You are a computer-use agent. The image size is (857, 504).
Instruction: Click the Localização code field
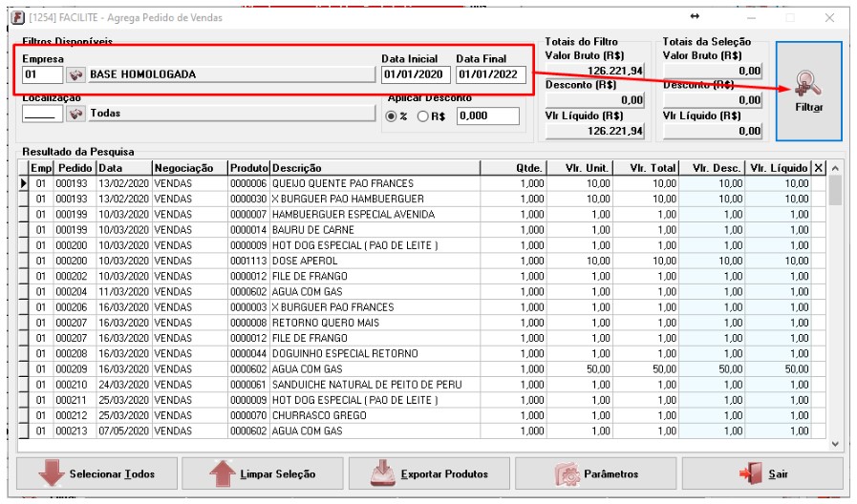click(x=43, y=113)
